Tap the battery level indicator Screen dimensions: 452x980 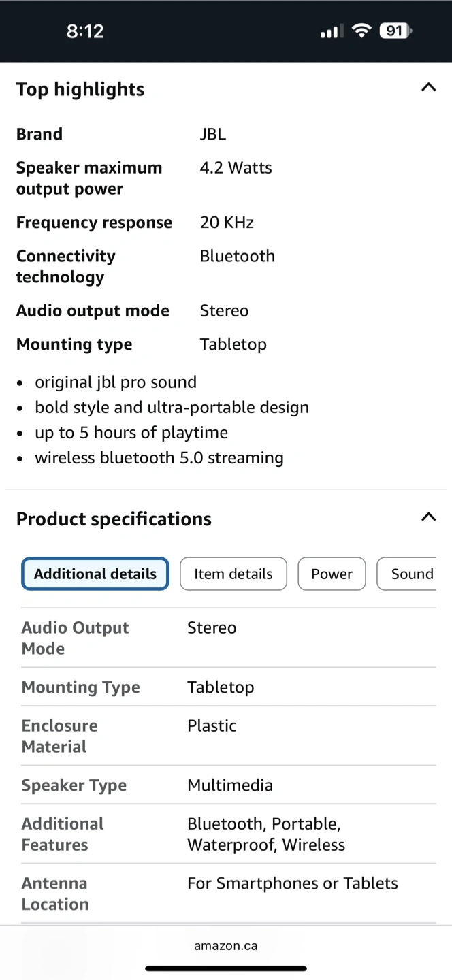pos(395,31)
